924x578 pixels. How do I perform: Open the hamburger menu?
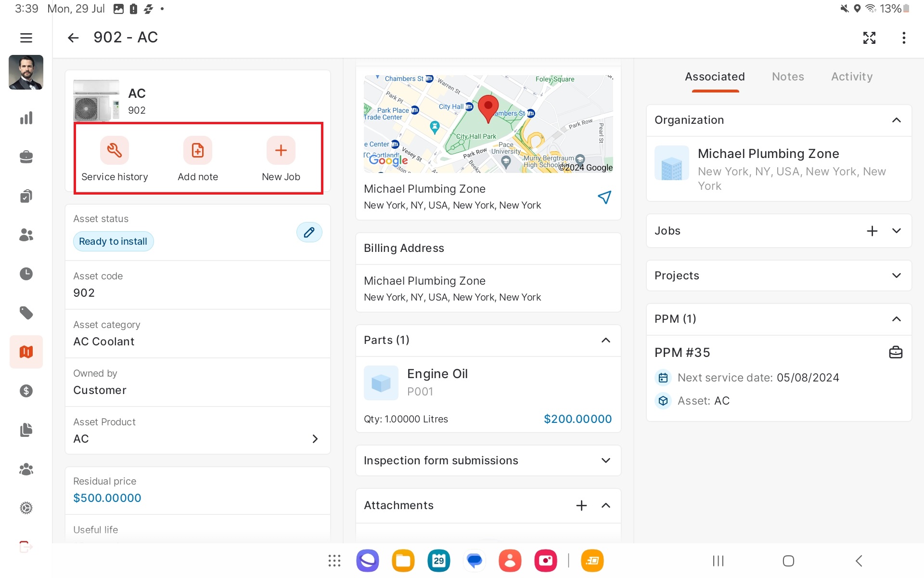coord(26,38)
